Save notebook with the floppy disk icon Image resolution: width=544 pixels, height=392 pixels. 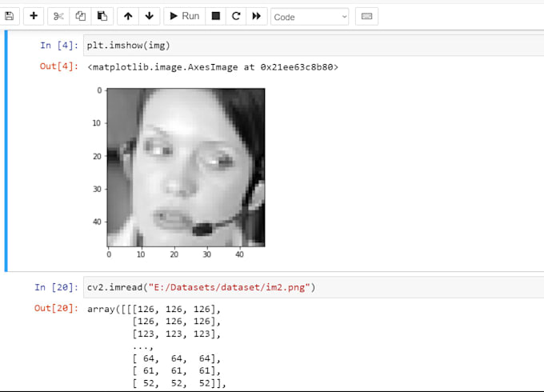10,16
